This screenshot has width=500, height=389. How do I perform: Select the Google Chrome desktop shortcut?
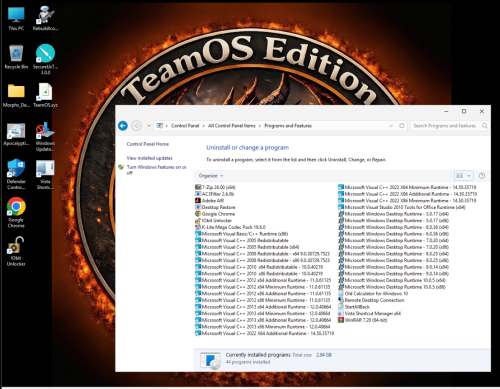16,213
